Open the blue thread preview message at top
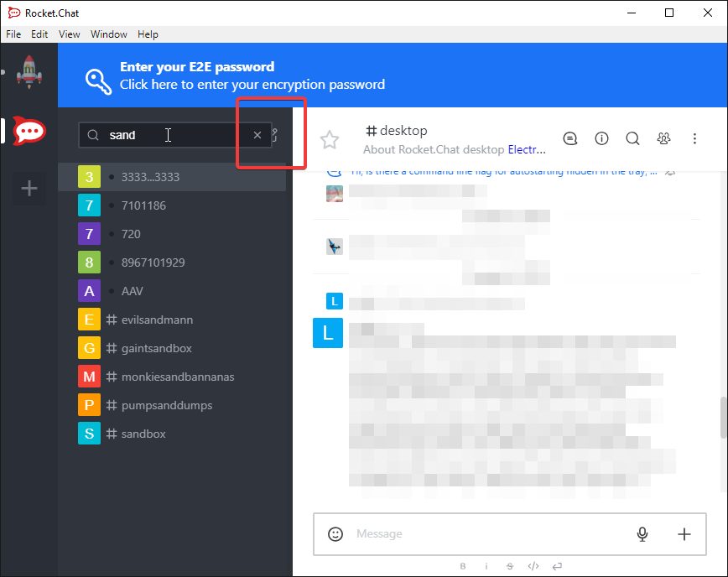Screen dimensions: 728x577 tap(504, 173)
